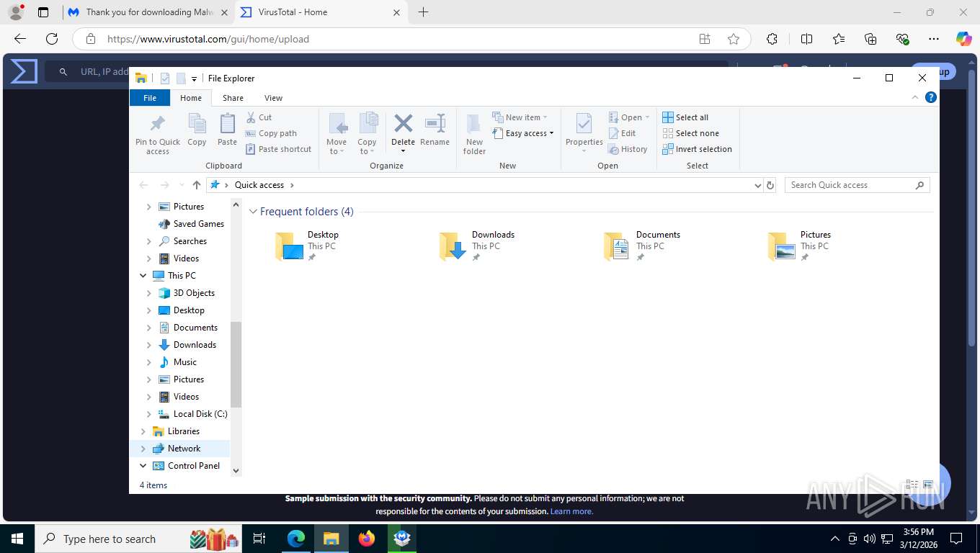Click browser refresh button
The height and width of the screenshot is (553, 980).
pos(51,39)
